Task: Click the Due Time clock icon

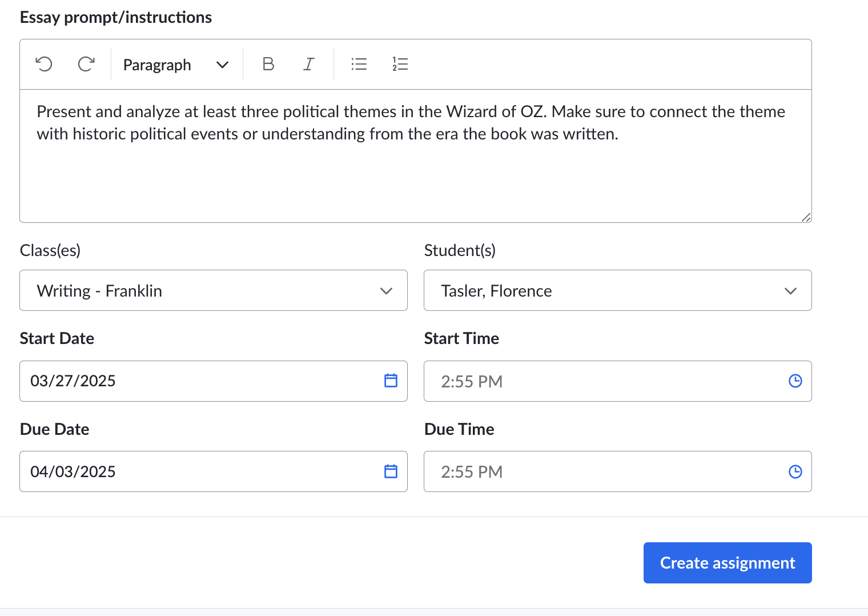Action: click(795, 472)
